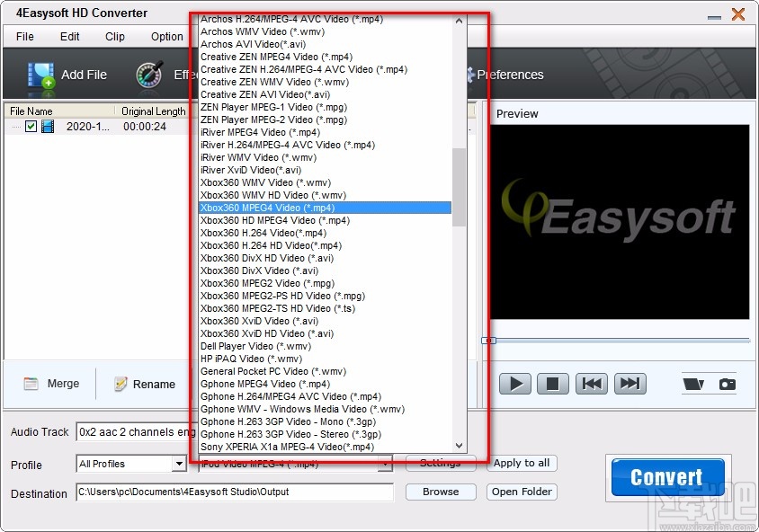Stop the preview playback

point(553,383)
